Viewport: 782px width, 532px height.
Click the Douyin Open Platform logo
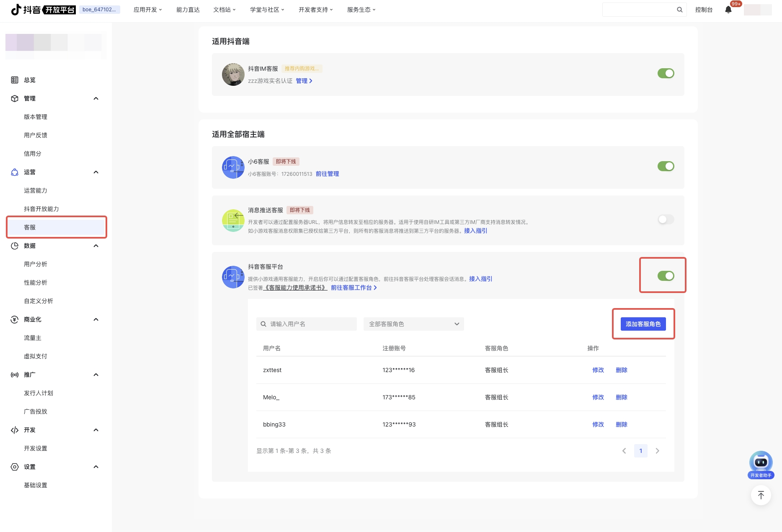click(43, 10)
